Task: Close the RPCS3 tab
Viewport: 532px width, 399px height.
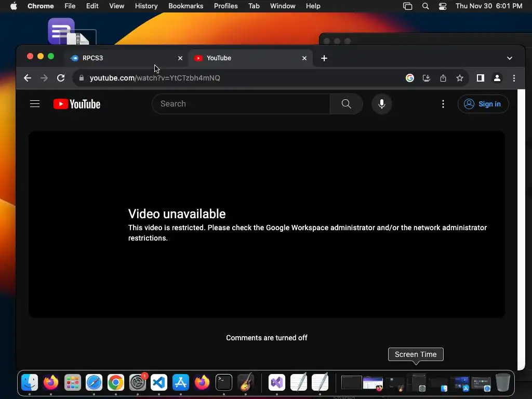Action: (180, 58)
